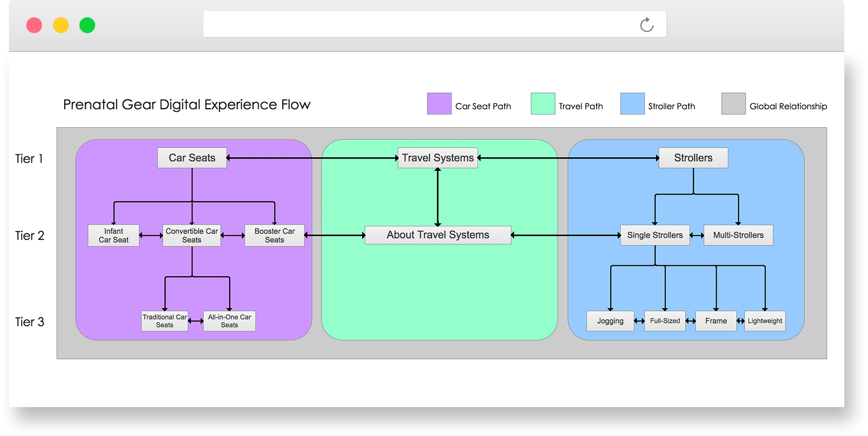868x436 pixels.
Task: Click the Stroller Path legend text
Action: (x=671, y=106)
